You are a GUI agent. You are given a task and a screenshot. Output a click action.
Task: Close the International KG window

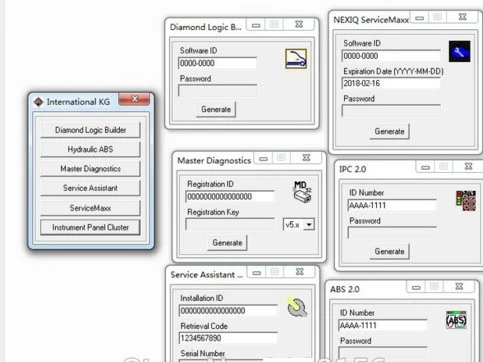135,99
